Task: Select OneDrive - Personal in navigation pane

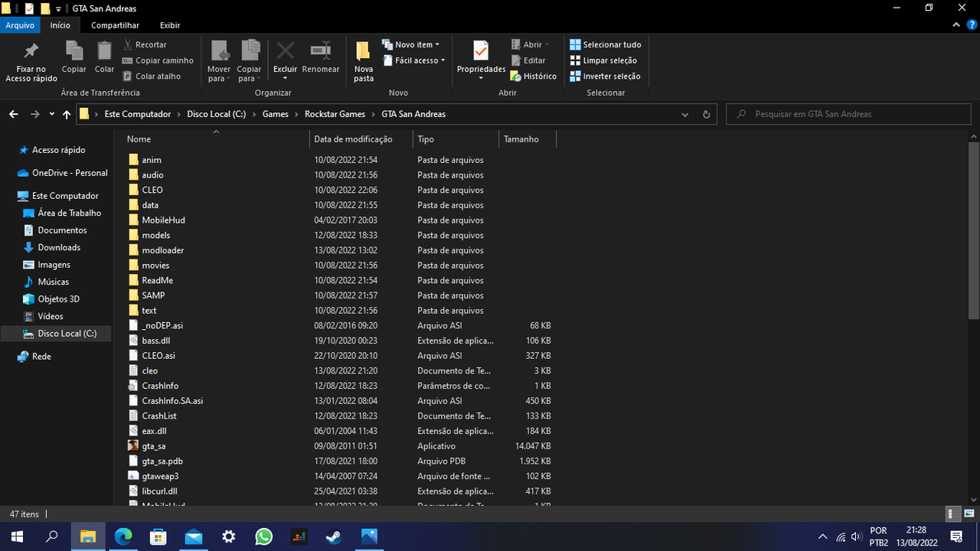Action: (x=70, y=173)
